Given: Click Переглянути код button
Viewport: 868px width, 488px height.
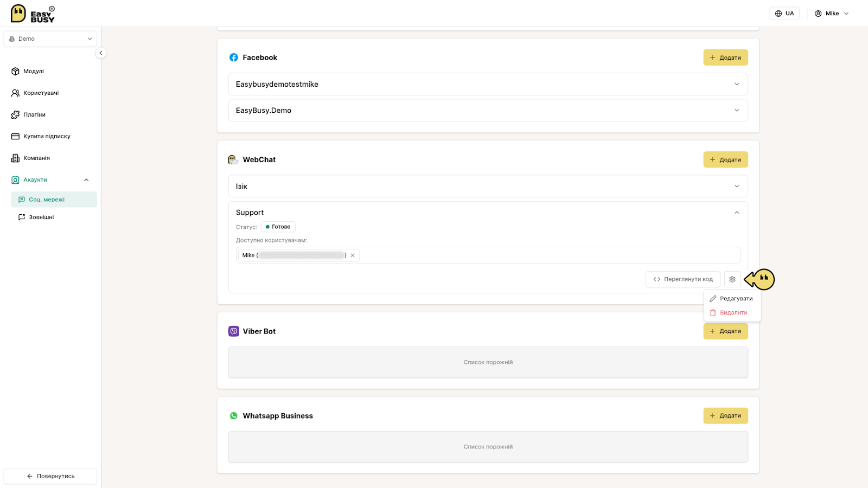Looking at the screenshot, I should click(x=683, y=279).
